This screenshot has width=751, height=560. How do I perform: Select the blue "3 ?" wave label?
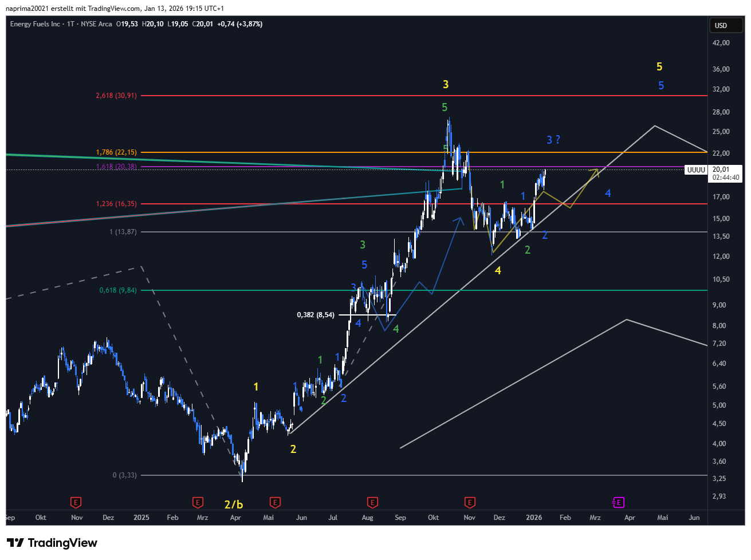(x=553, y=140)
